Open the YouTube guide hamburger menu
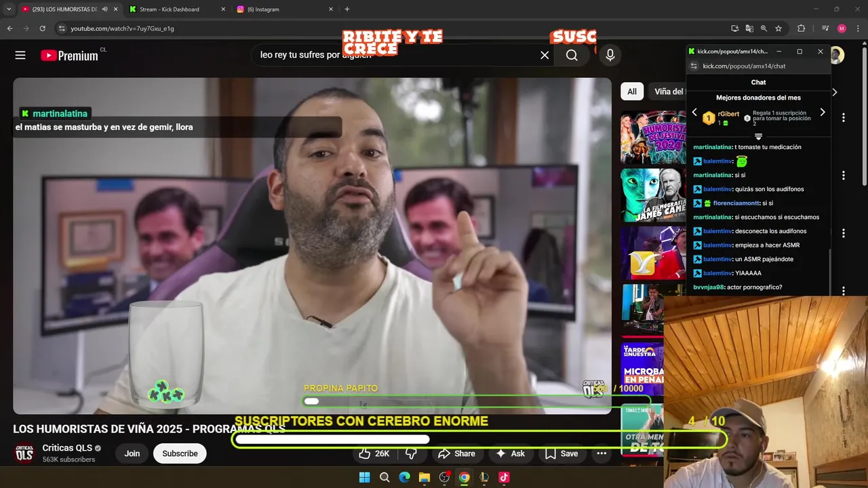This screenshot has height=488, width=868. 20,56
